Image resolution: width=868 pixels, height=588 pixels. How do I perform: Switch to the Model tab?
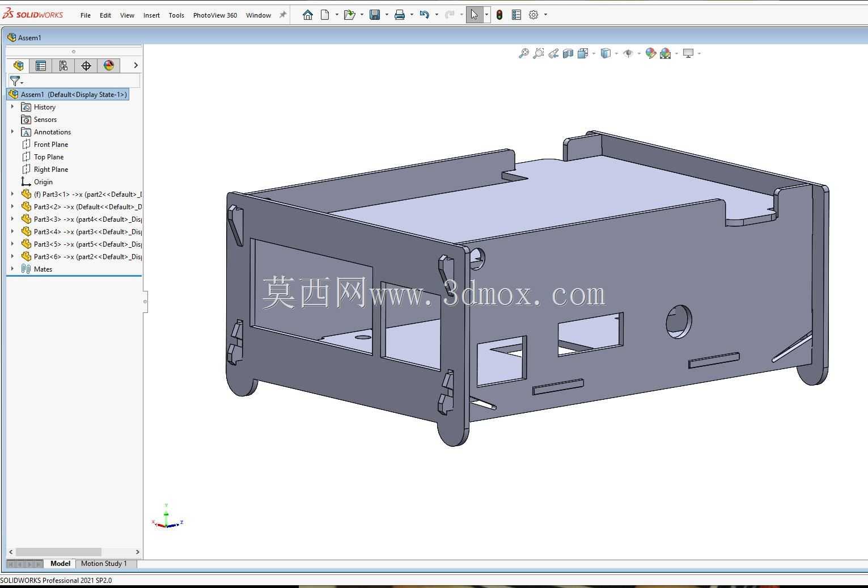pos(60,564)
